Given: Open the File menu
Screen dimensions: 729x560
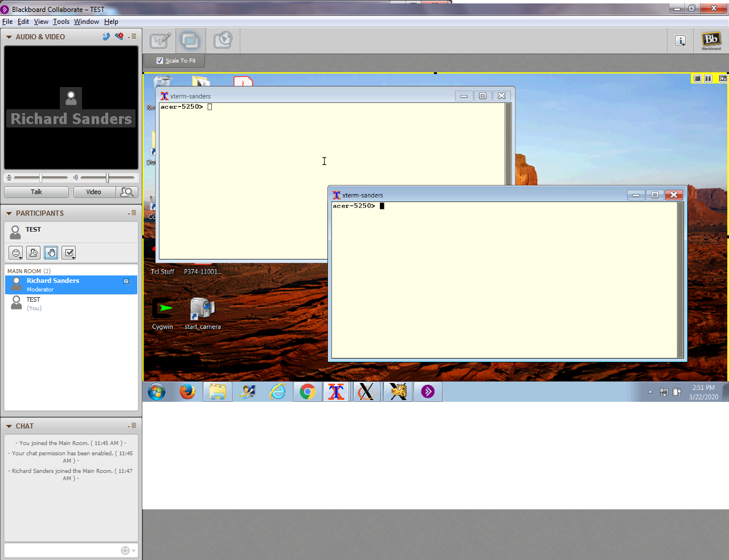Looking at the screenshot, I should tap(7, 22).
